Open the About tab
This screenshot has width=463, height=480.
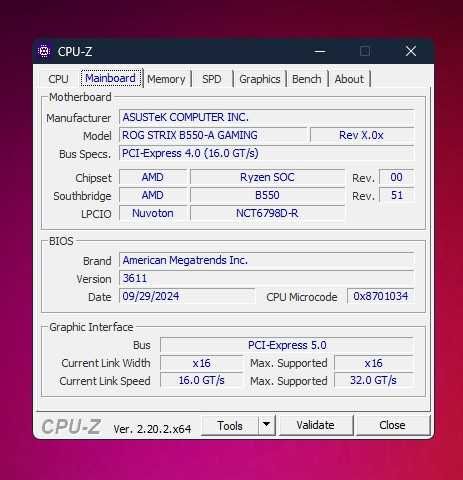point(349,79)
